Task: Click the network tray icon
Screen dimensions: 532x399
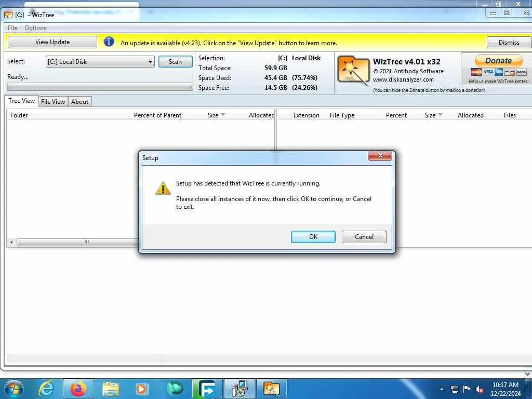Action: click(x=454, y=389)
